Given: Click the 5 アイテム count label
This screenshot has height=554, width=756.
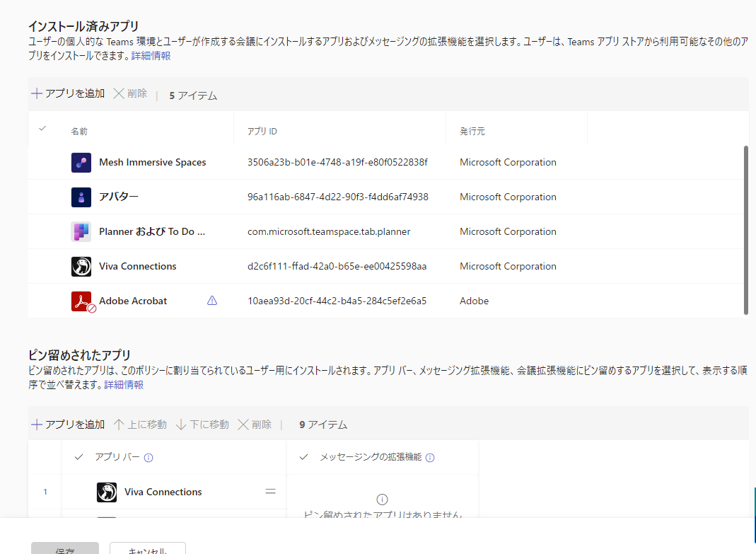Looking at the screenshot, I should tap(193, 96).
